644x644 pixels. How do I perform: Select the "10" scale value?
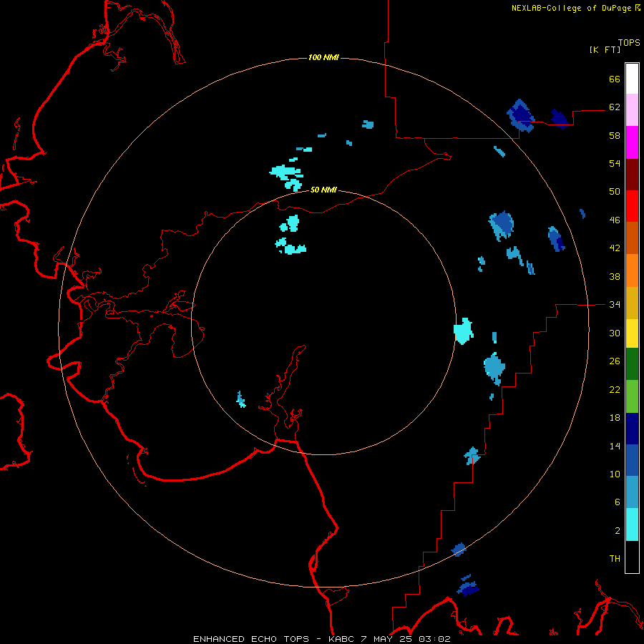(615, 474)
